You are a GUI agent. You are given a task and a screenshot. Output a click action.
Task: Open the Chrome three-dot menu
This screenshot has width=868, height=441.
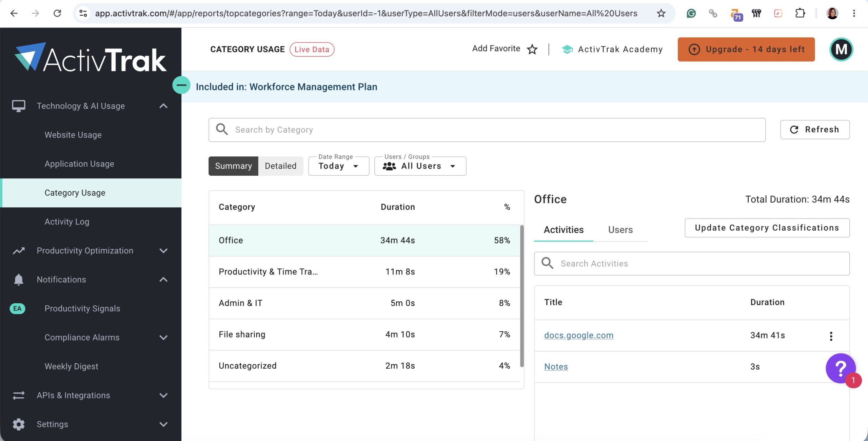click(x=854, y=13)
